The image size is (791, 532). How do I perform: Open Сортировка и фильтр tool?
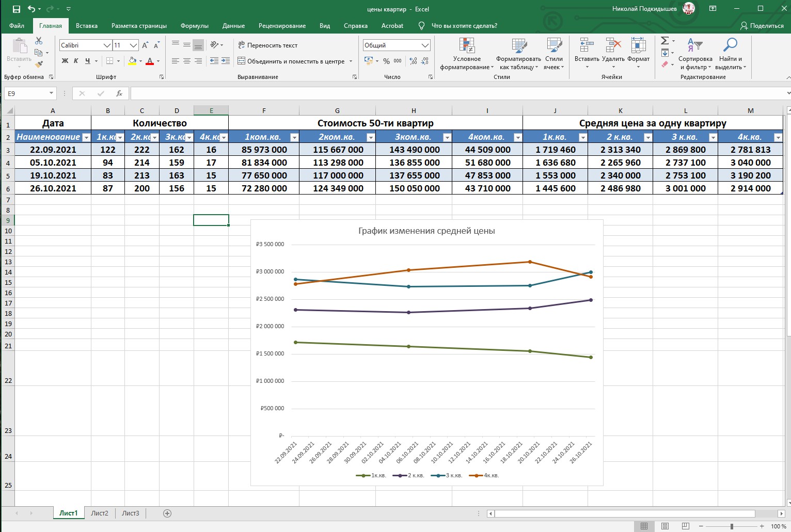point(695,54)
